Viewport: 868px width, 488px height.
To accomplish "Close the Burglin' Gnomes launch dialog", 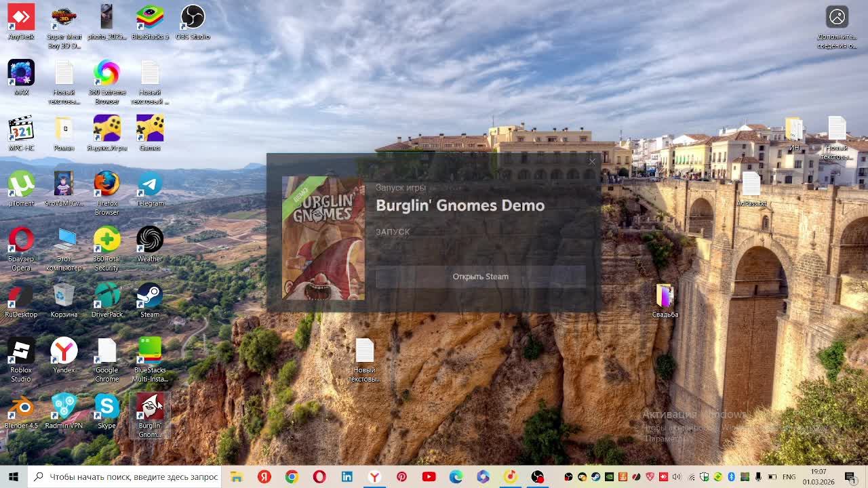I will pyautogui.click(x=592, y=162).
